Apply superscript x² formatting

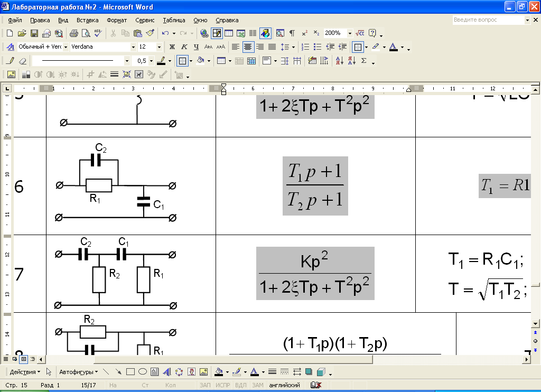click(x=305, y=33)
